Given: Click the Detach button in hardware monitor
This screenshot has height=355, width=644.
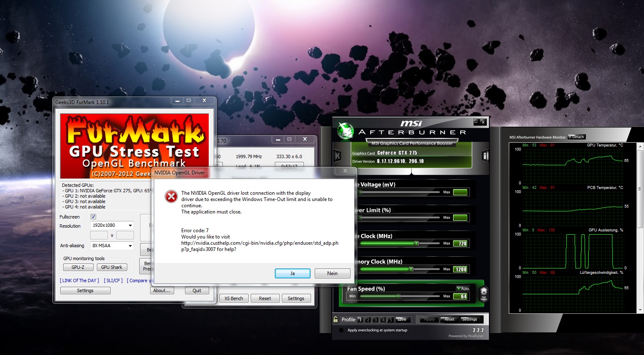Looking at the screenshot, I should [577, 137].
